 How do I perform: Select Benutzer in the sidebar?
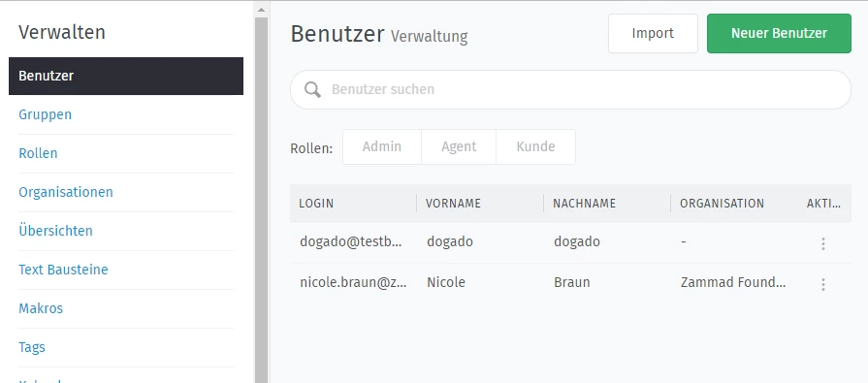point(126,76)
